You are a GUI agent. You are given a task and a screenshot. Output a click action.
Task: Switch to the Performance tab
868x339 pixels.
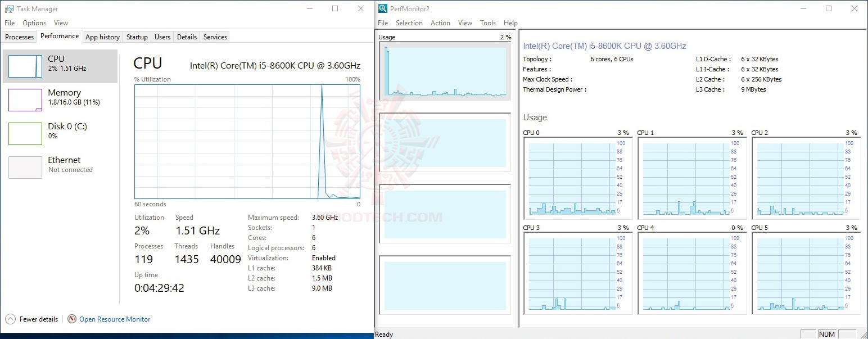[x=60, y=36]
